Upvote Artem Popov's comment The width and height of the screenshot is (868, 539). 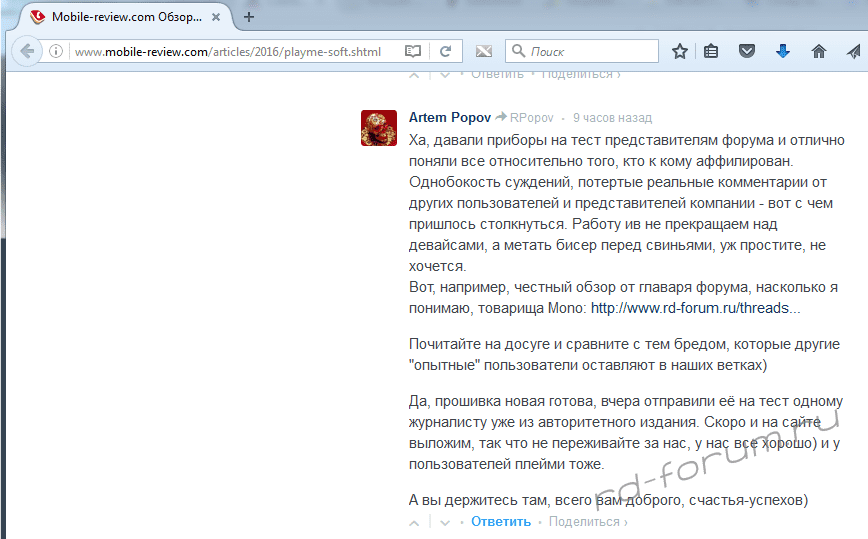pyautogui.click(x=414, y=522)
